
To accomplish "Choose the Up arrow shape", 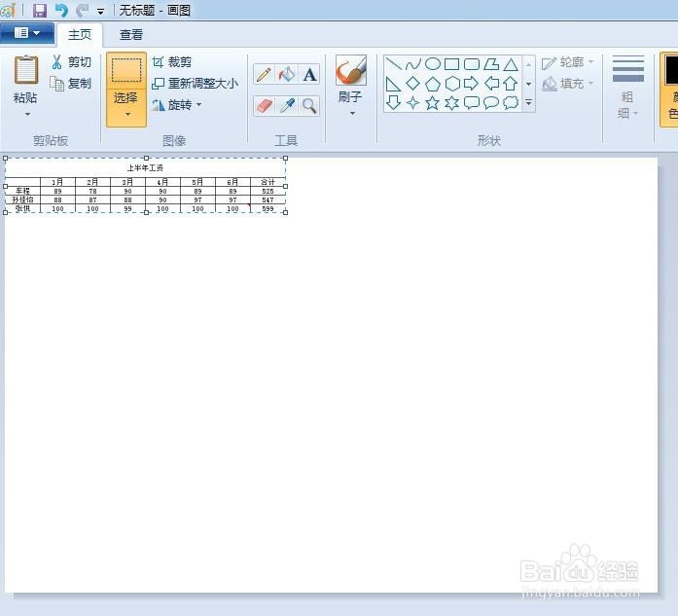I will click(511, 84).
